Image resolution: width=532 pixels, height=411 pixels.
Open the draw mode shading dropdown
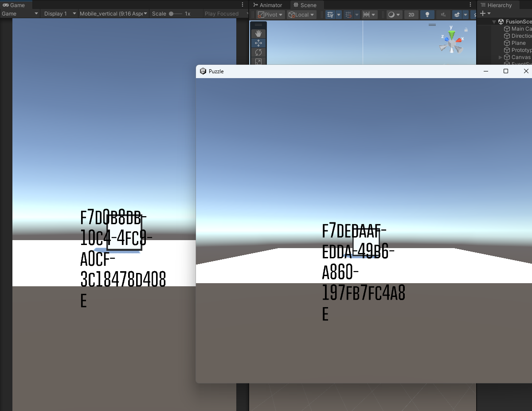[394, 15]
